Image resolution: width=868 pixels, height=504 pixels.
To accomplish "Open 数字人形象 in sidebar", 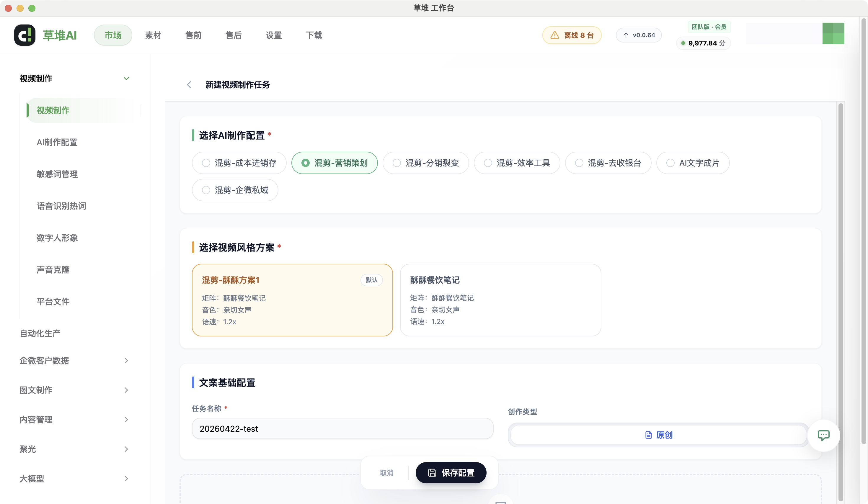I will pos(57,238).
